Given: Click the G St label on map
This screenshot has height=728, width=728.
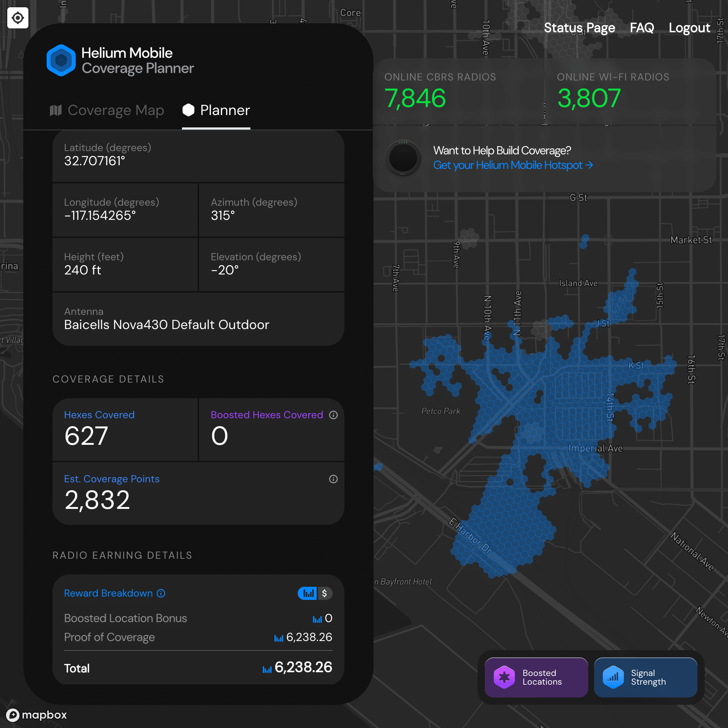Looking at the screenshot, I should [x=578, y=197].
